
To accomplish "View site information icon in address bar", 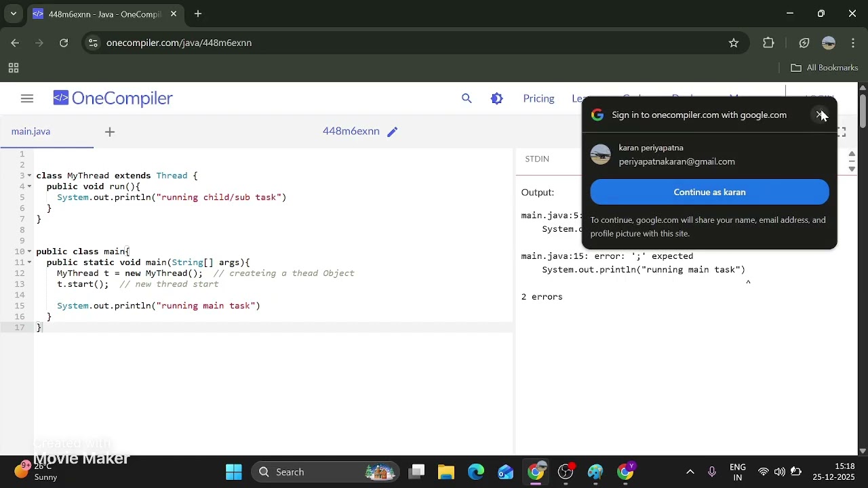I will click(x=93, y=43).
